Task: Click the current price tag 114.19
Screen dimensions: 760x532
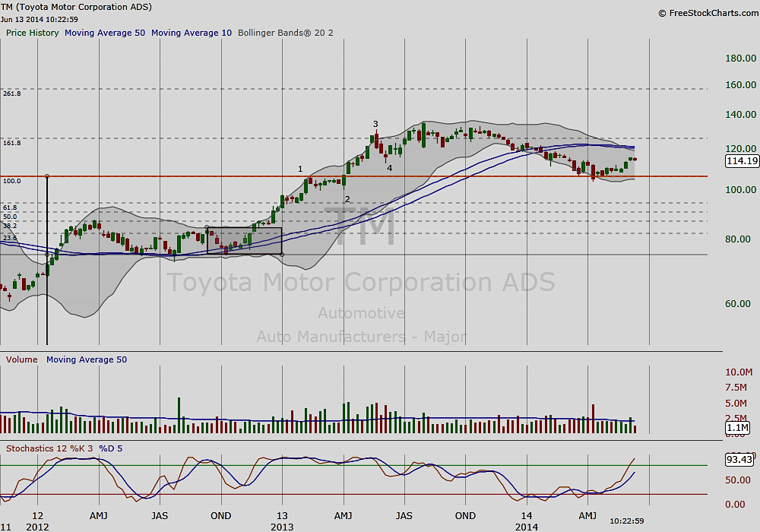Action: point(742,161)
